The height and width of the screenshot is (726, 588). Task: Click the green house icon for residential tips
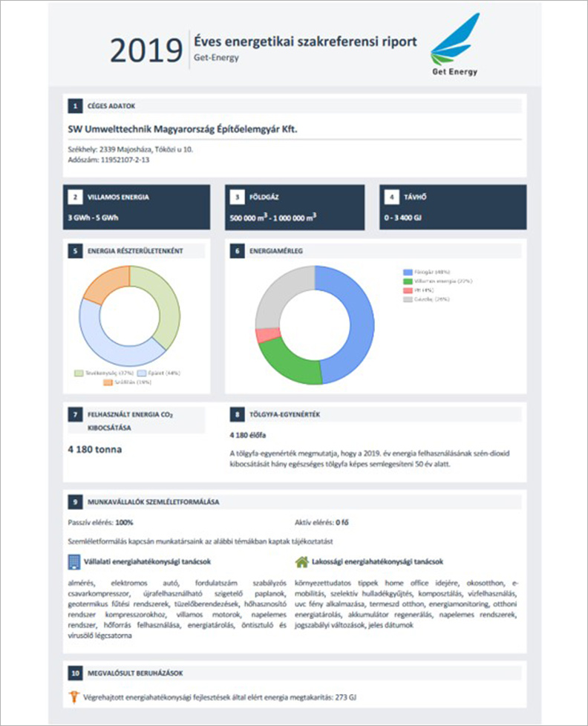pyautogui.click(x=301, y=562)
